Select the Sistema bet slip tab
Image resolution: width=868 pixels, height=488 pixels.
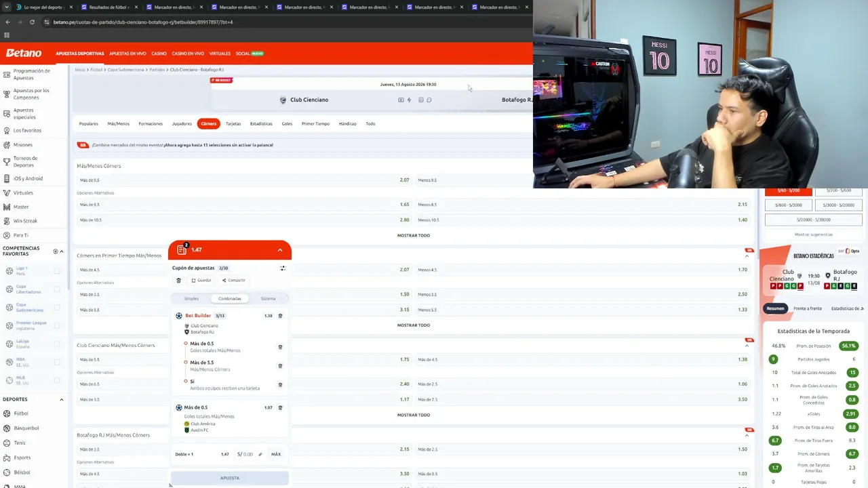(269, 298)
